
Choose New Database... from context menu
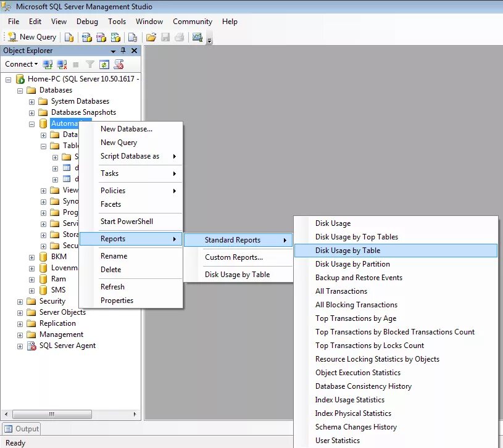pyautogui.click(x=131, y=129)
